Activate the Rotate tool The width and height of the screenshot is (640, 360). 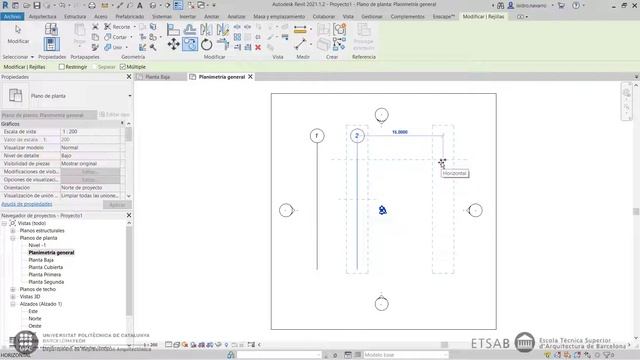pos(207,44)
